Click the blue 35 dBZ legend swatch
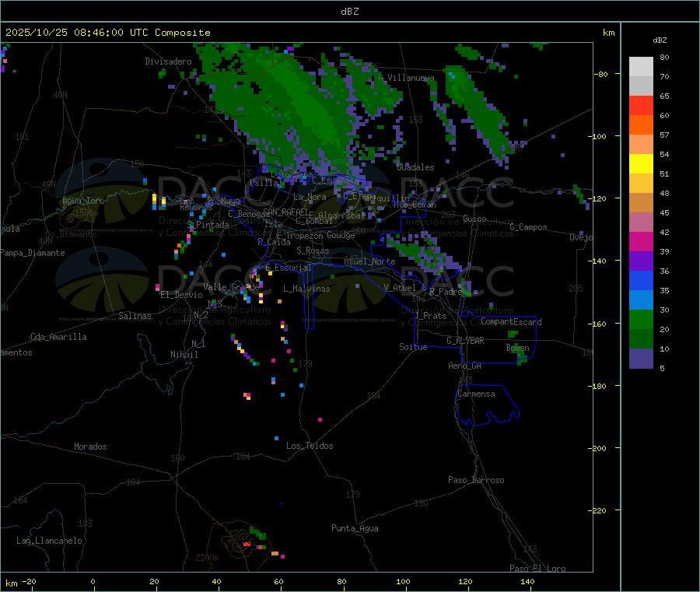Screen dimensions: 700x592 pos(641,280)
